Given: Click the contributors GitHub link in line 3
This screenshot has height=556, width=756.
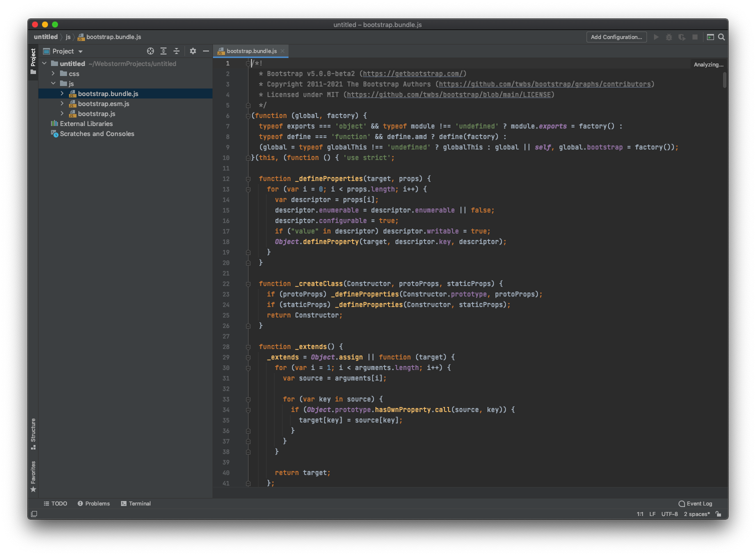Looking at the screenshot, I should click(x=545, y=84).
